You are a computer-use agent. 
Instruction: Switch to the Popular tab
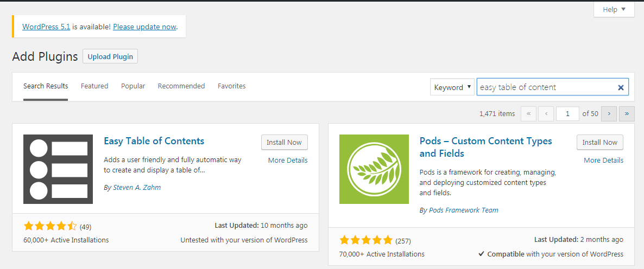click(x=133, y=86)
